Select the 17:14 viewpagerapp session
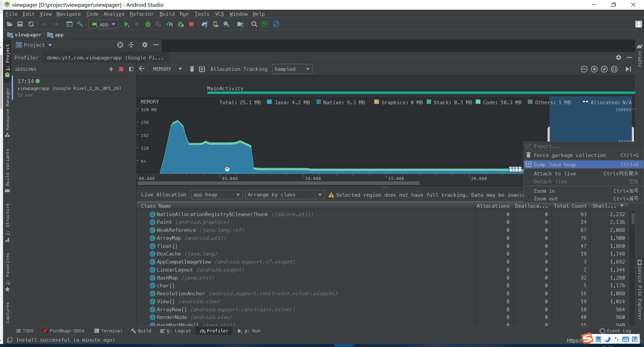The image size is (644, 347). click(x=73, y=88)
